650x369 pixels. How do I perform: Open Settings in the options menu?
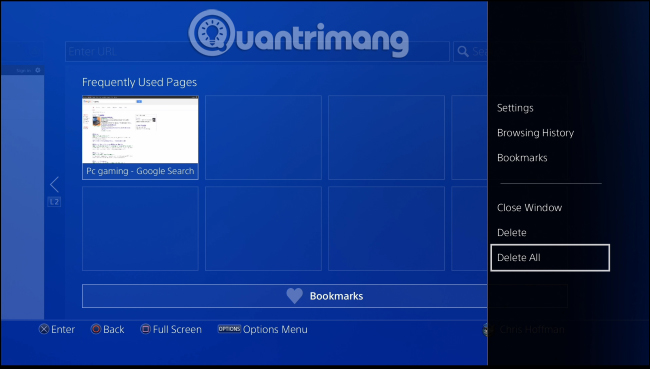click(x=515, y=108)
